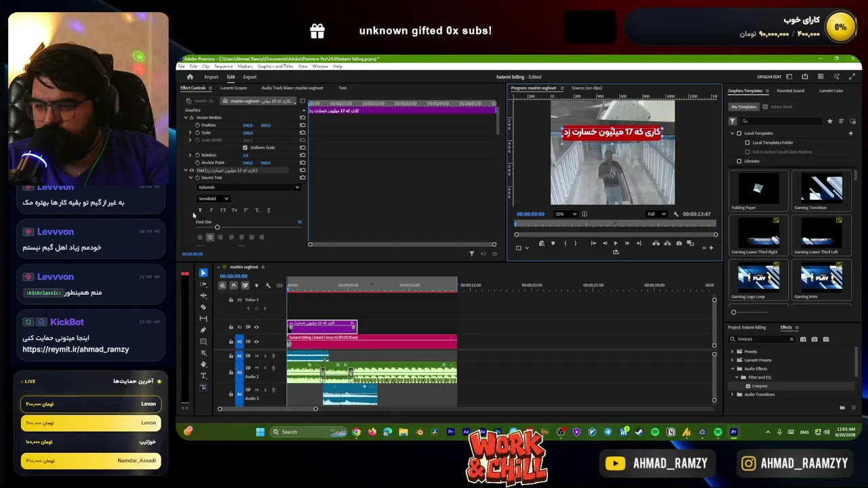This screenshot has width=868, height=488.
Task: Center align the text
Action: [x=210, y=237]
